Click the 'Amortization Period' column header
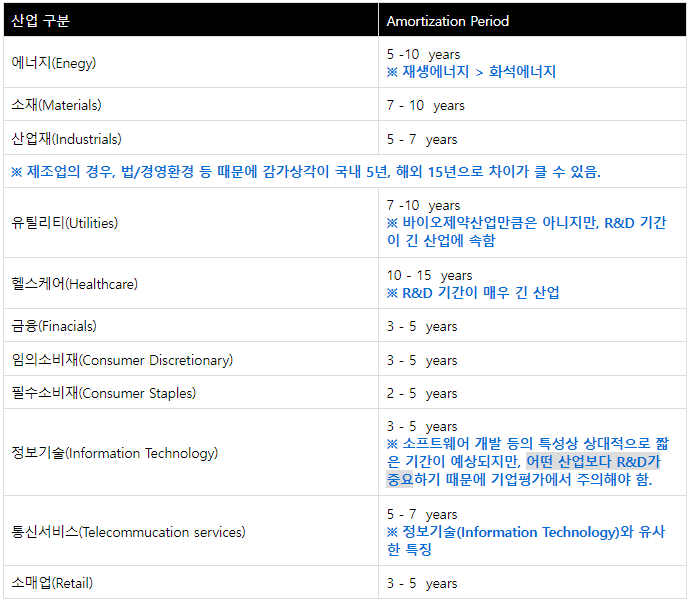The image size is (692, 604). coord(447,20)
